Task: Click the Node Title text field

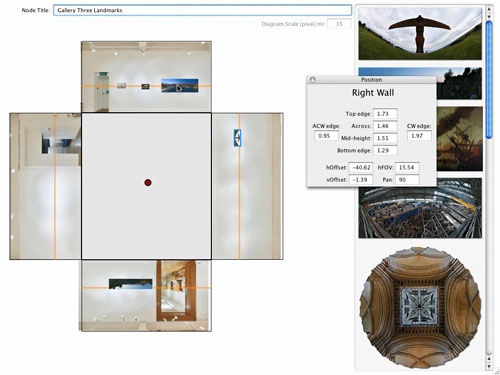Action: pos(202,10)
